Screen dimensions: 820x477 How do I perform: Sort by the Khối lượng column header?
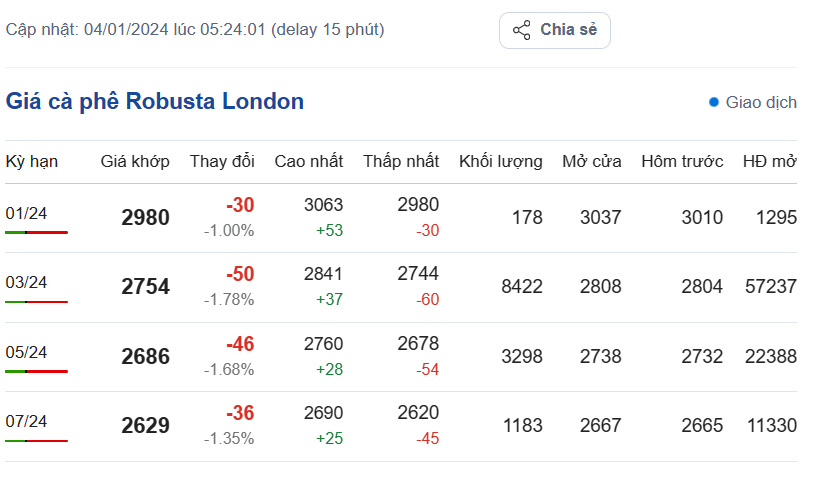(x=501, y=161)
